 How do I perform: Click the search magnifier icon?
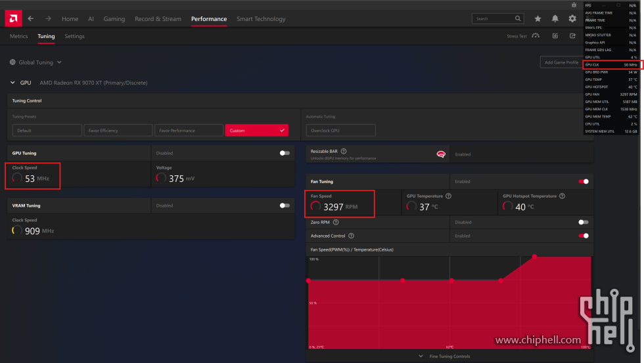518,18
